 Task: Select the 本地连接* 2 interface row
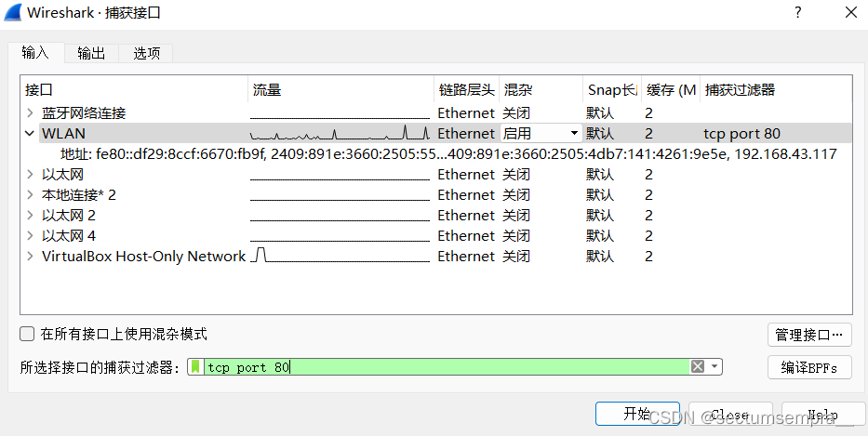coord(435,195)
